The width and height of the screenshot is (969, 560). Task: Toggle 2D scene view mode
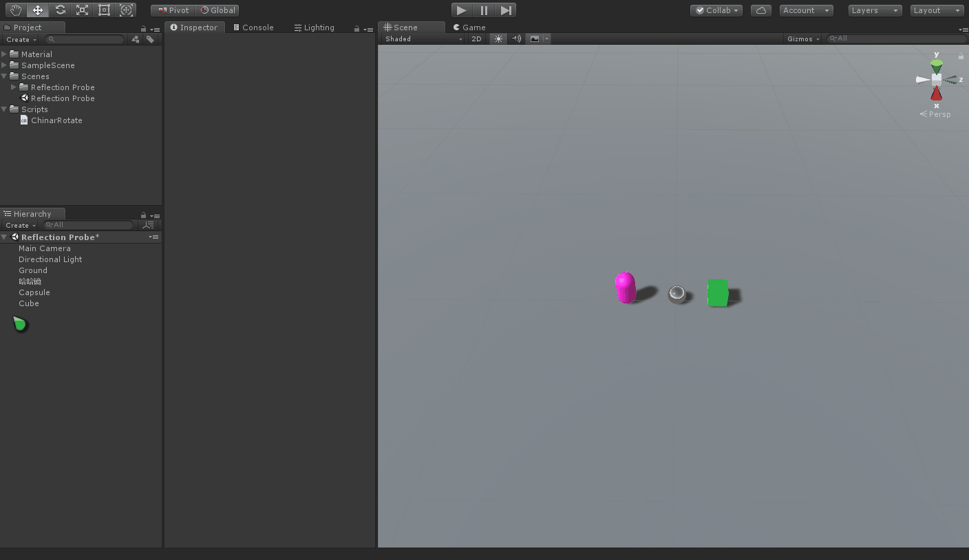[x=476, y=39]
